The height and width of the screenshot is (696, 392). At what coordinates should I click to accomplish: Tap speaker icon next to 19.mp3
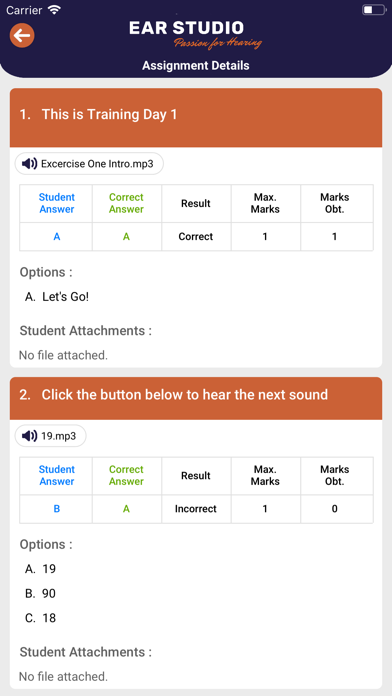(29, 436)
